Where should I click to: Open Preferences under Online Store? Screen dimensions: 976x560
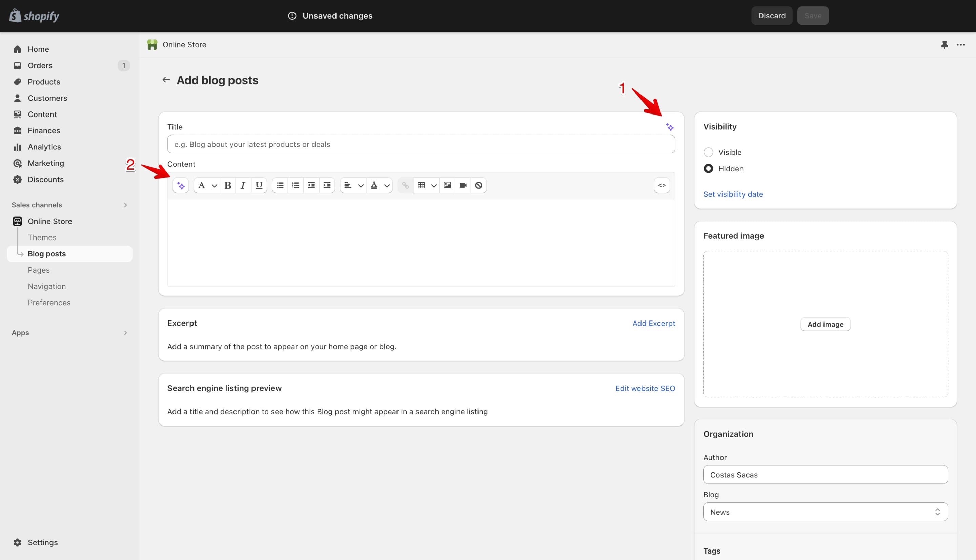[49, 302]
